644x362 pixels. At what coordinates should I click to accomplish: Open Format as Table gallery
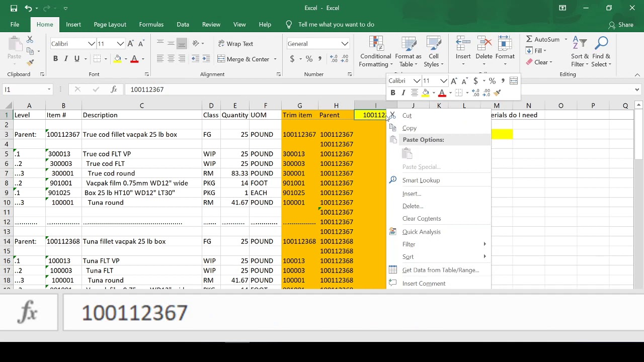[408, 52]
